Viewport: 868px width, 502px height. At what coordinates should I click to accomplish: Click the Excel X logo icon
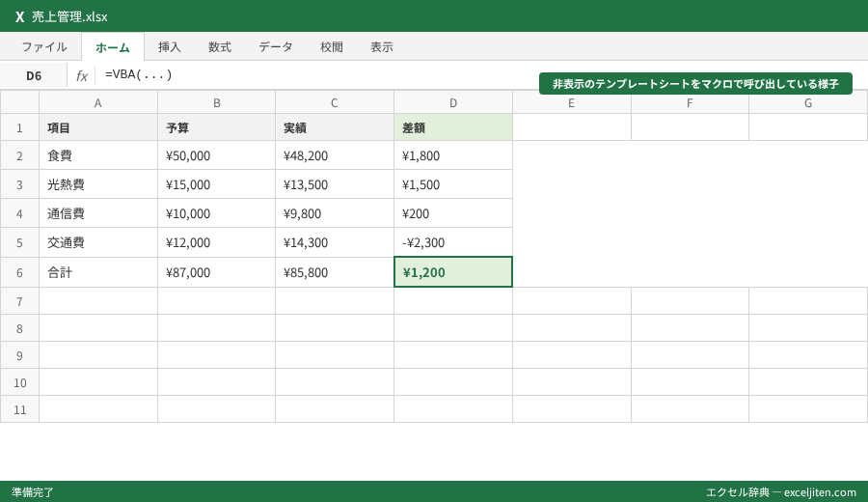click(20, 17)
